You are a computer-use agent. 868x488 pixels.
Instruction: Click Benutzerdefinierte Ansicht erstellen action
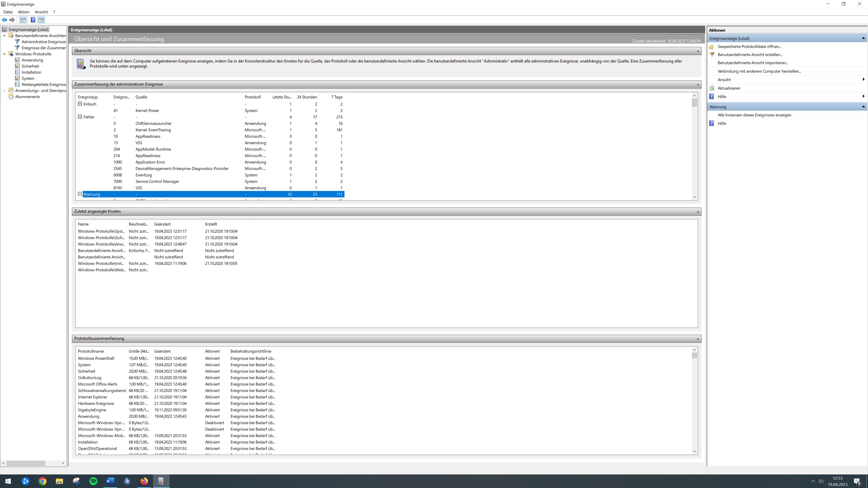coord(750,54)
